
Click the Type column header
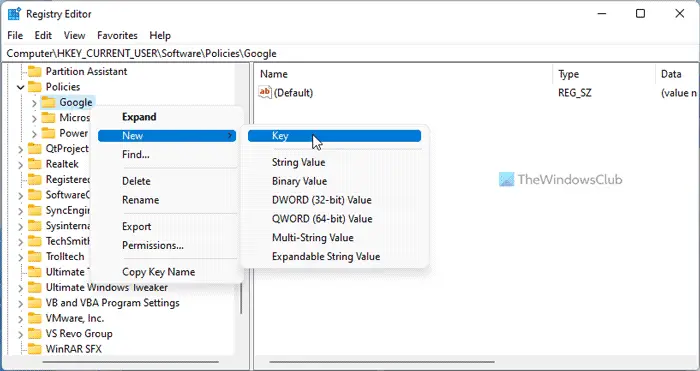(604, 74)
